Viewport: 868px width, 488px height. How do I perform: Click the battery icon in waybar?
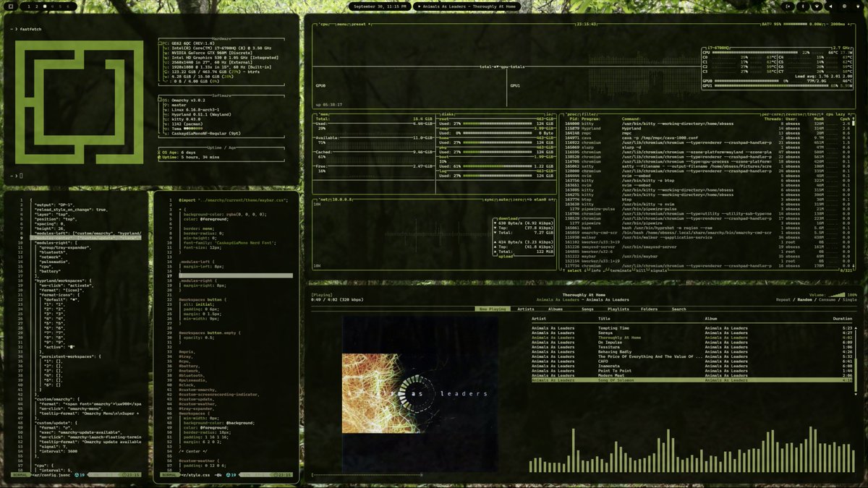click(858, 6)
